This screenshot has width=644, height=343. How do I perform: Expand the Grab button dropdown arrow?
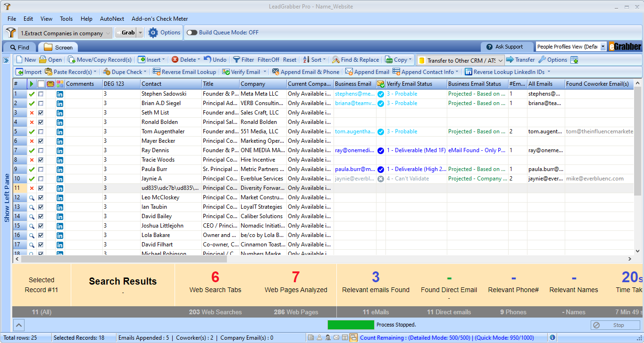pos(140,33)
